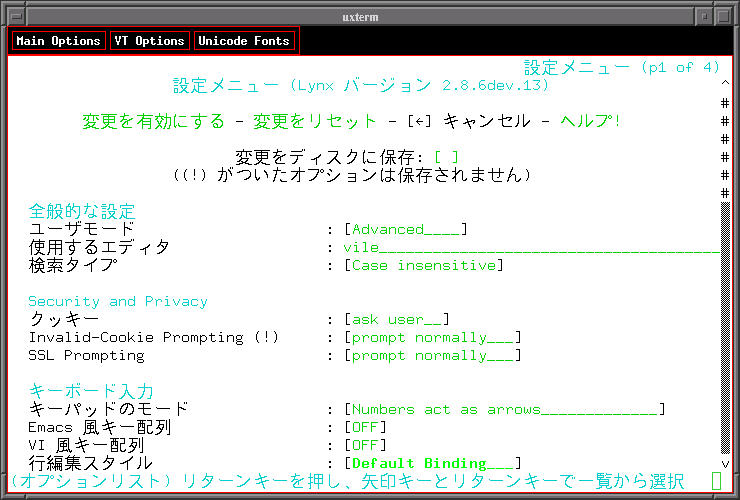
Task: Open the キーパッドのモード Numbers act as arrows list
Action: 504,409
